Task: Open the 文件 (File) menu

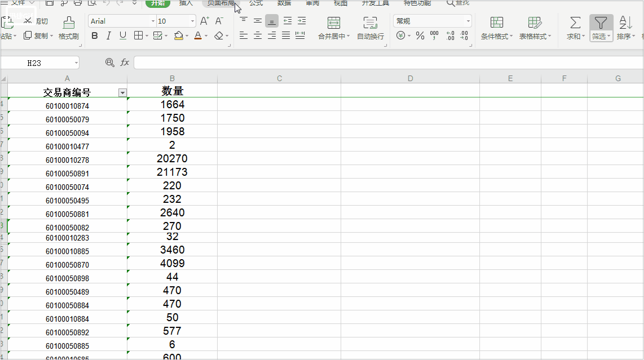Action: pyautogui.click(x=18, y=3)
